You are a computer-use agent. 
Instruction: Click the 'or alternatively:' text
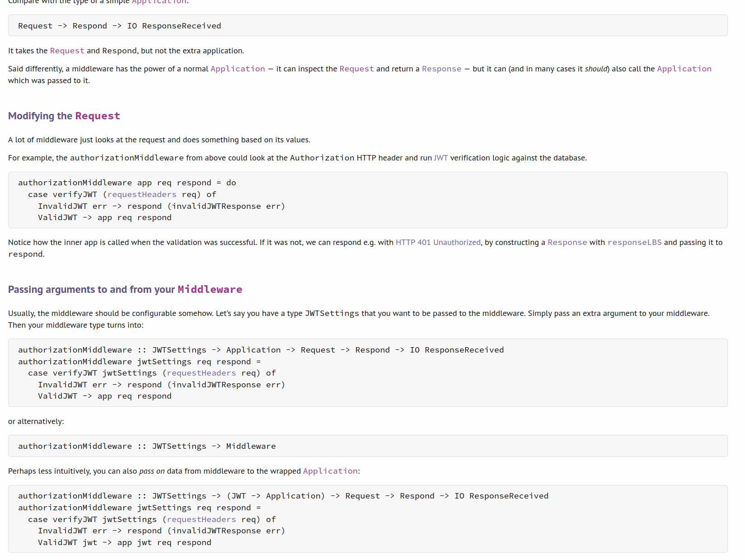point(36,421)
